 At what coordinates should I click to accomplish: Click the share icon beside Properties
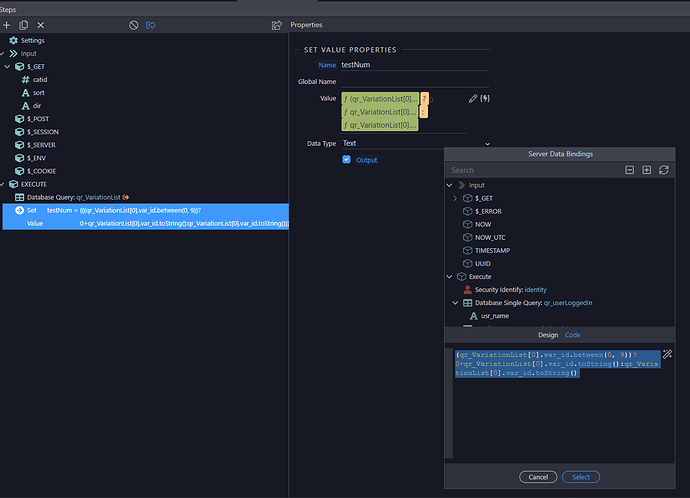276,25
